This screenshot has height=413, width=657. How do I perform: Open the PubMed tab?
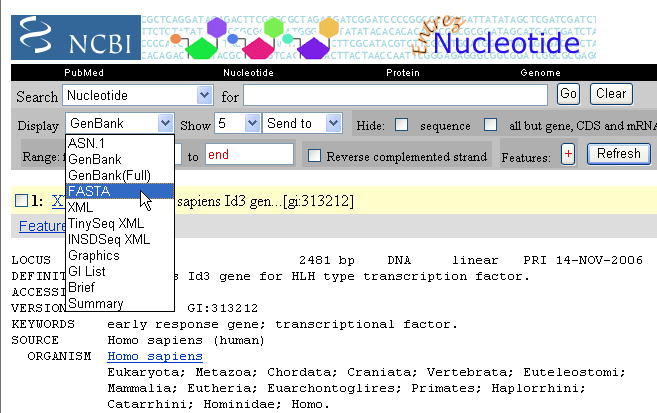click(x=84, y=72)
